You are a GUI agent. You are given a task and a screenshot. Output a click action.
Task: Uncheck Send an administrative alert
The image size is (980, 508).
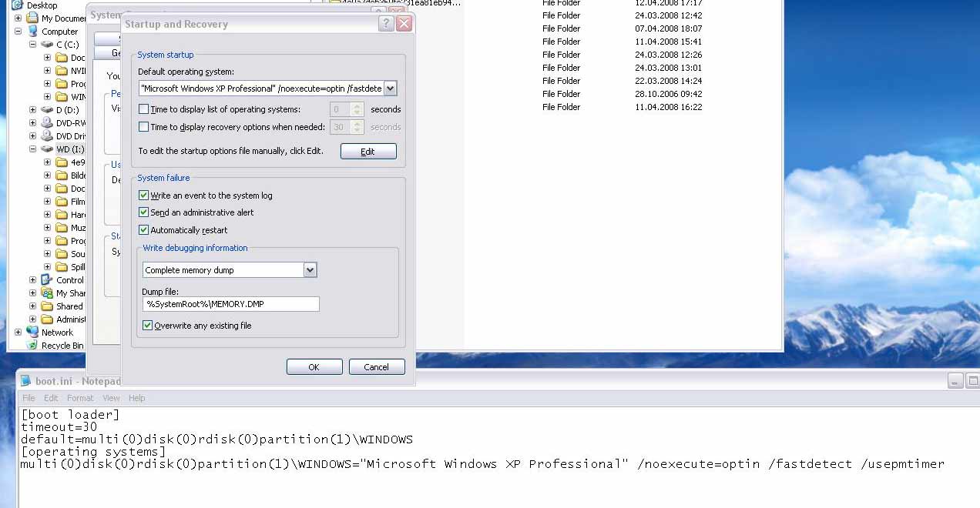pyautogui.click(x=143, y=212)
